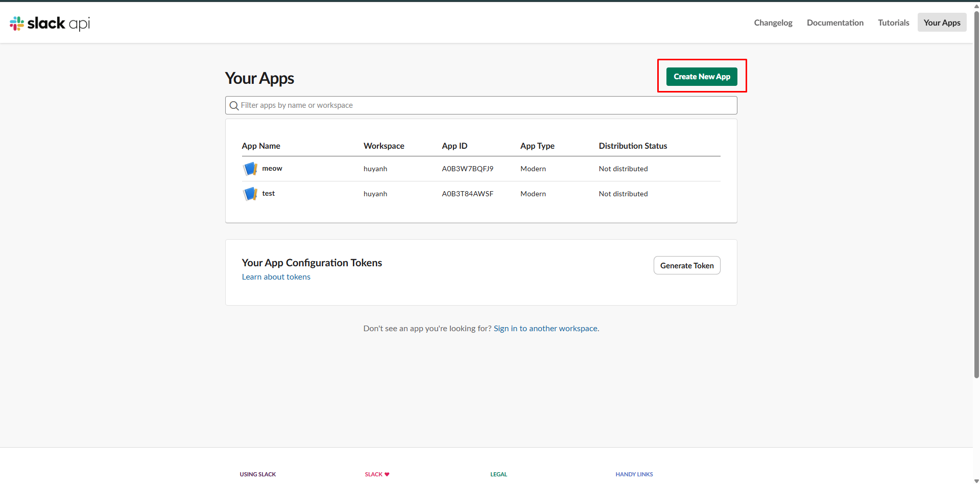Click the Create New App button
Image resolution: width=980 pixels, height=484 pixels.
point(702,77)
